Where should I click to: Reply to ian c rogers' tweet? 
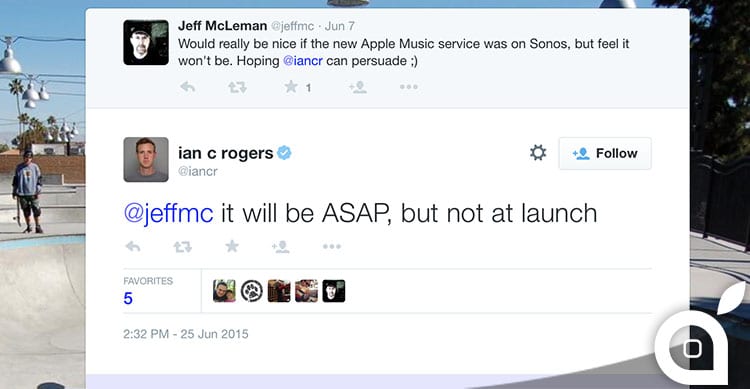[x=133, y=246]
